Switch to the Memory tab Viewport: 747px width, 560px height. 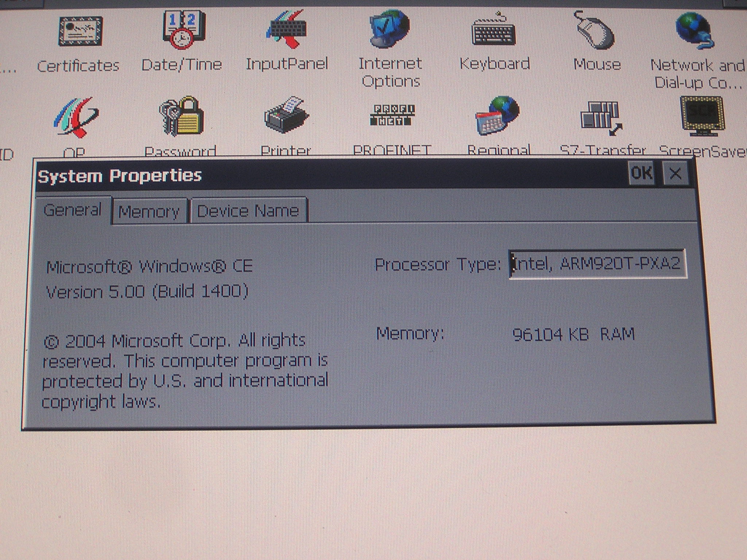coord(149,212)
